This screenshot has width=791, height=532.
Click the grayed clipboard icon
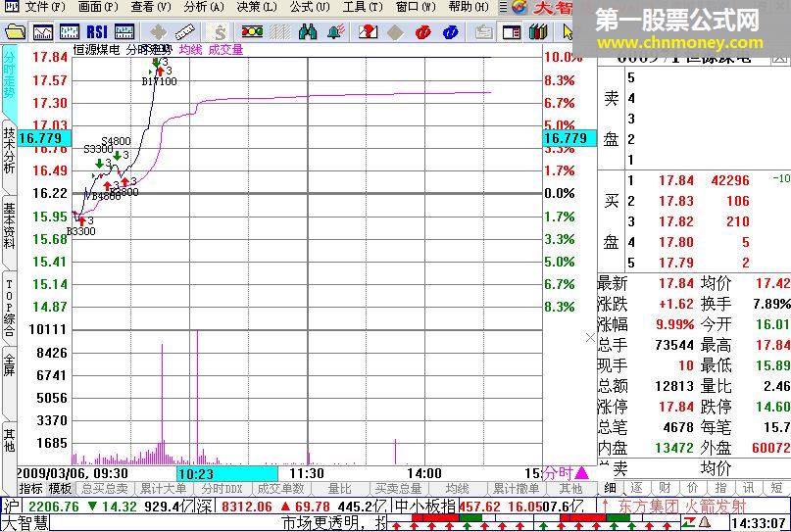click(484, 32)
